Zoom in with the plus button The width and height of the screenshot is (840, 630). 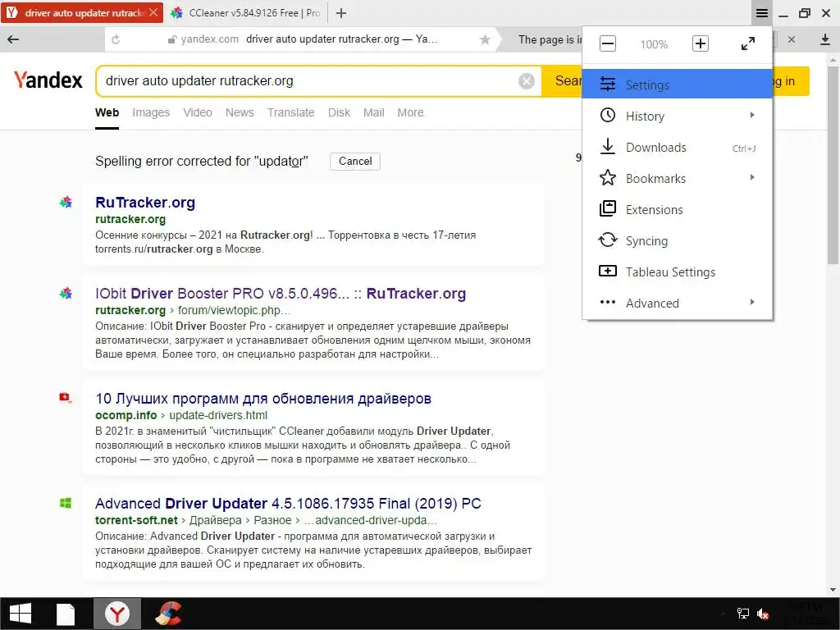pos(701,44)
